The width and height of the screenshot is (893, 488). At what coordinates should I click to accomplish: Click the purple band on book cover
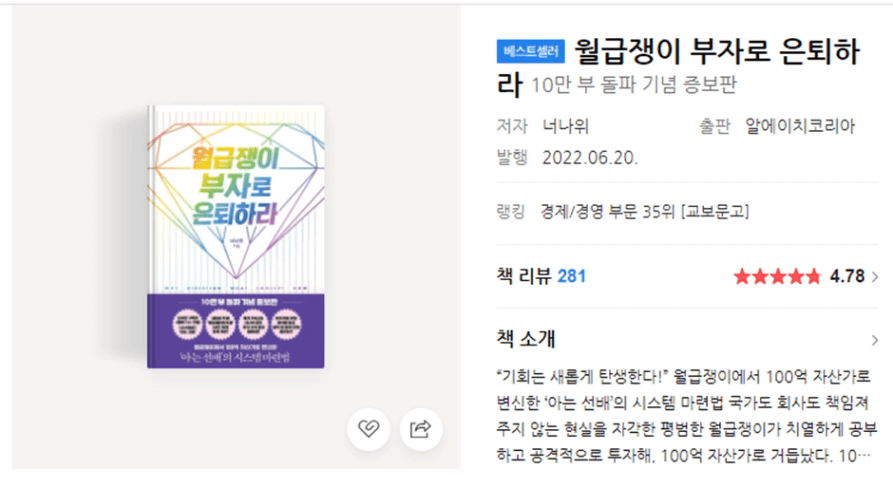[x=236, y=331]
